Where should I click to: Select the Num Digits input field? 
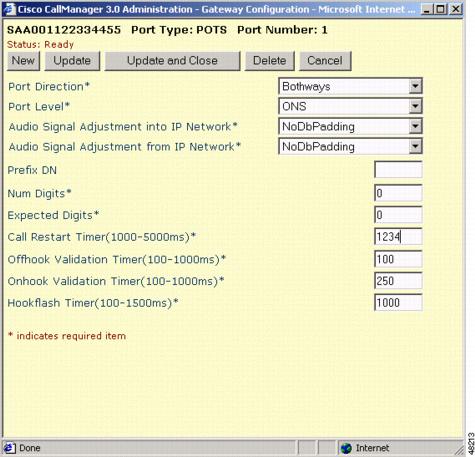coord(398,193)
